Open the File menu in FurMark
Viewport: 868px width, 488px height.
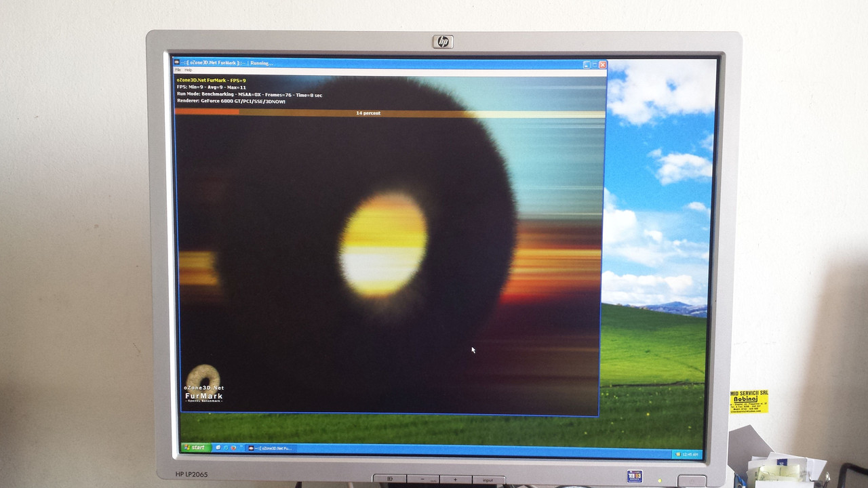(x=178, y=70)
